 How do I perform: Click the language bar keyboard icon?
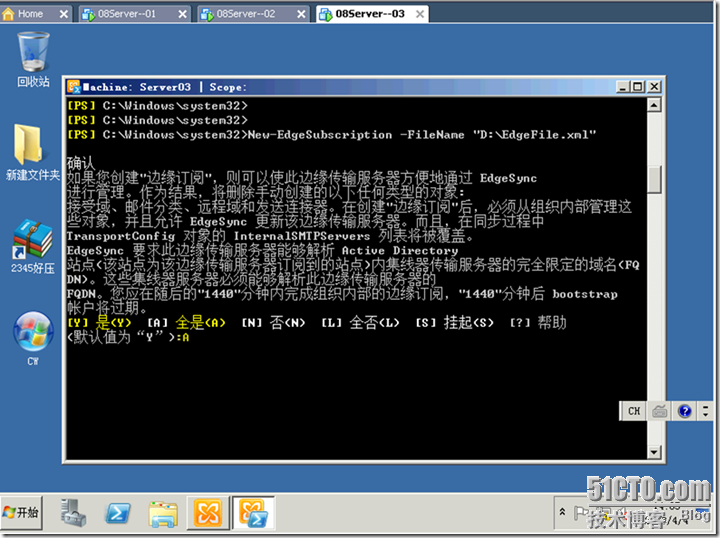pyautogui.click(x=660, y=411)
